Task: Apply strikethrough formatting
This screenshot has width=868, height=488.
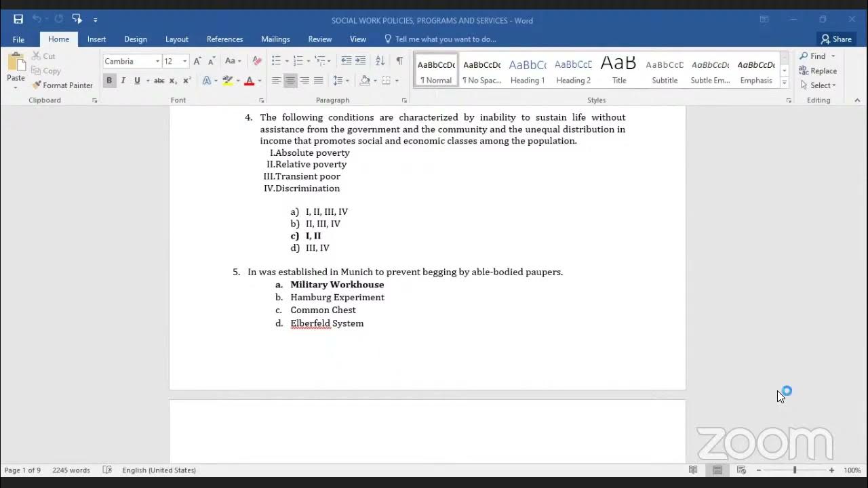Action: [x=159, y=81]
